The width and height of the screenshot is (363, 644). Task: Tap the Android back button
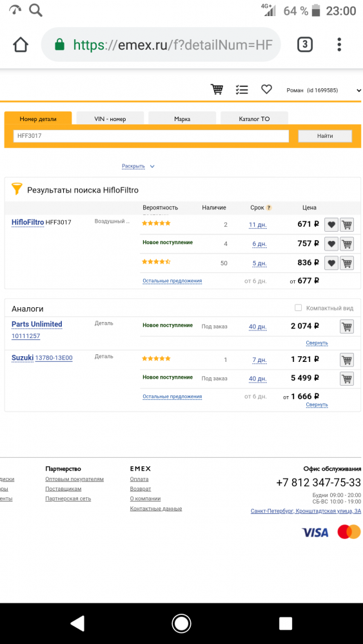pos(78,623)
